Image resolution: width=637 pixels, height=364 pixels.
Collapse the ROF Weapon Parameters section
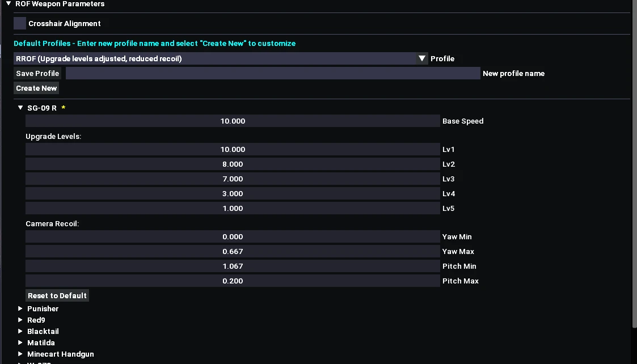pyautogui.click(x=9, y=4)
